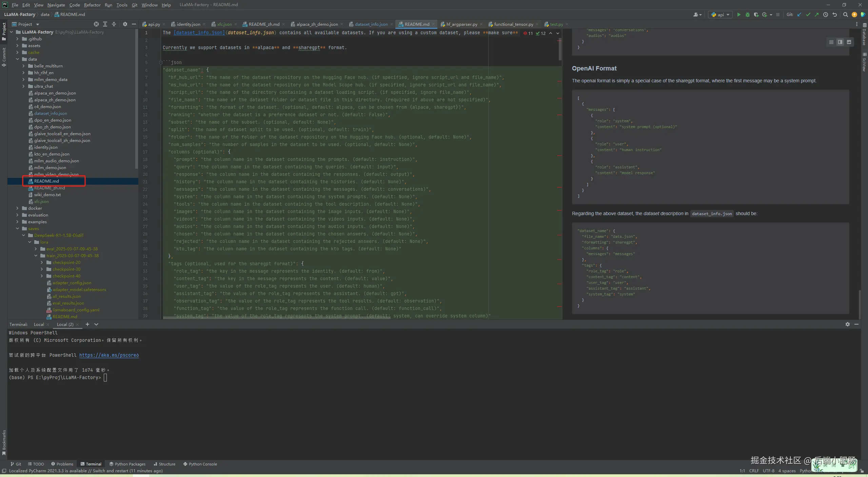Open terminal settings gear icon

pos(847,324)
